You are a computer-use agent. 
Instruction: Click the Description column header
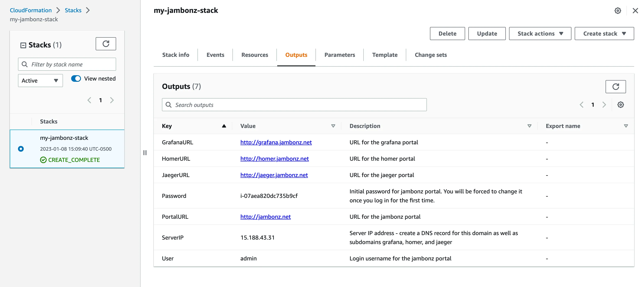365,126
